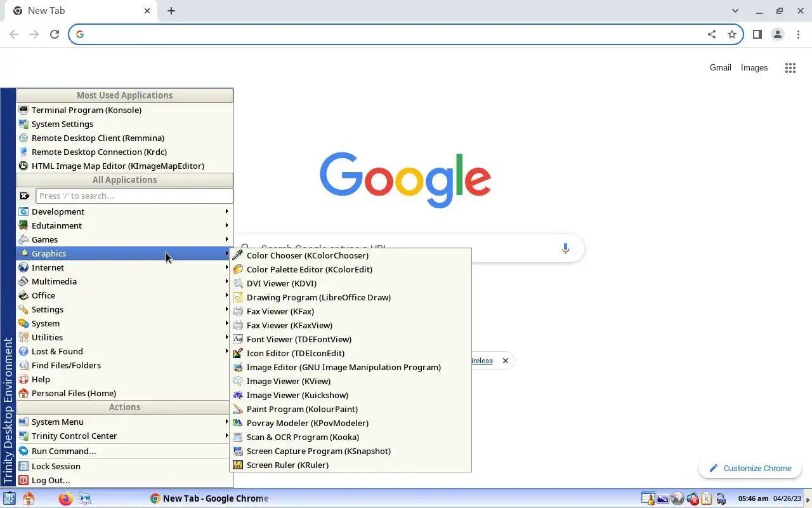Start Paint Program (KolourPaint)
The width and height of the screenshot is (812, 508).
point(350,409)
